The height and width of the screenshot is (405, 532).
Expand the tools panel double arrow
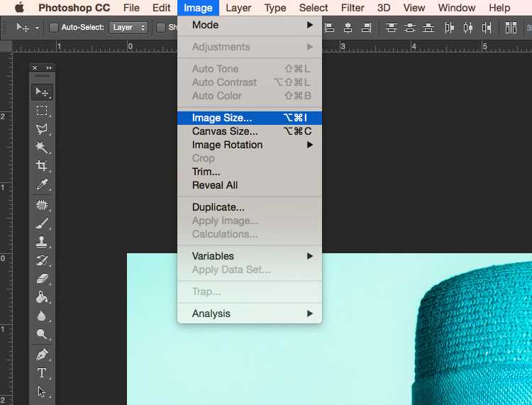[x=49, y=67]
